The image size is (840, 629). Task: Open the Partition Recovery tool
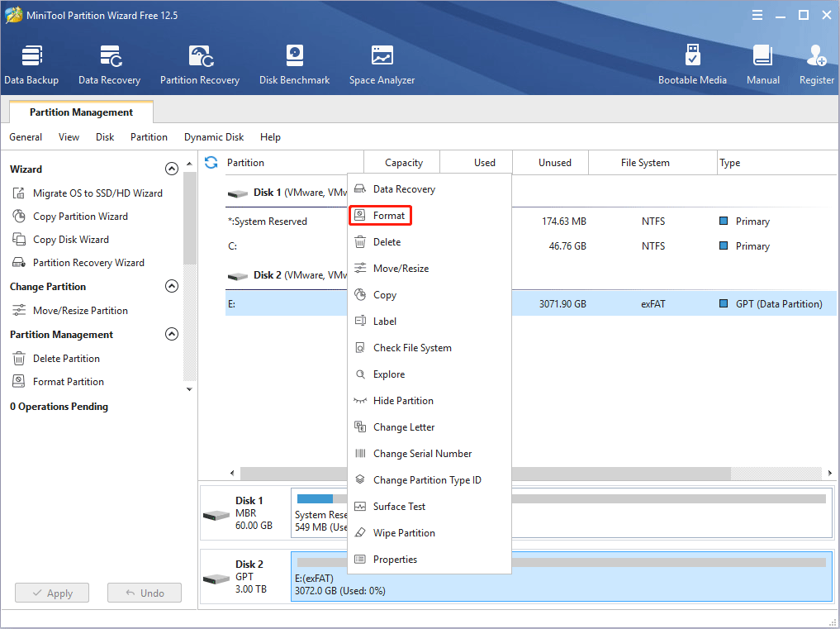(x=200, y=65)
